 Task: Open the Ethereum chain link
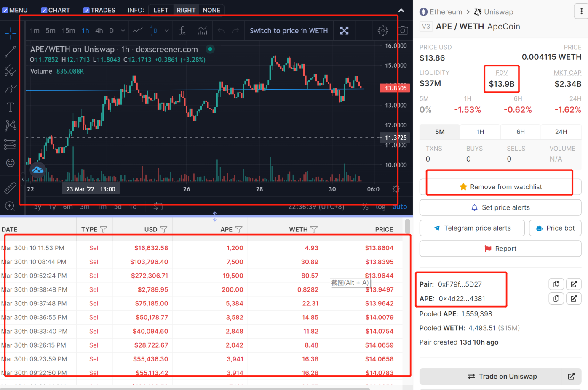(441, 12)
